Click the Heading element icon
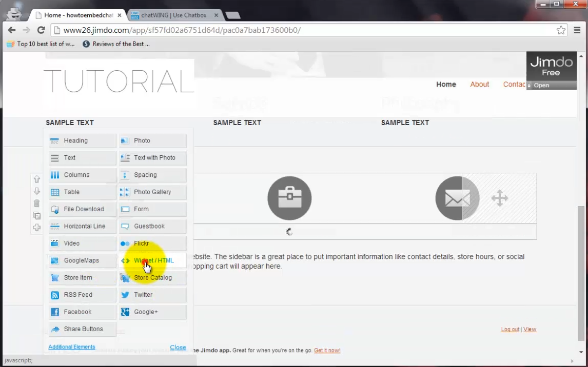Viewport: 588px width, 367px height. (55, 141)
